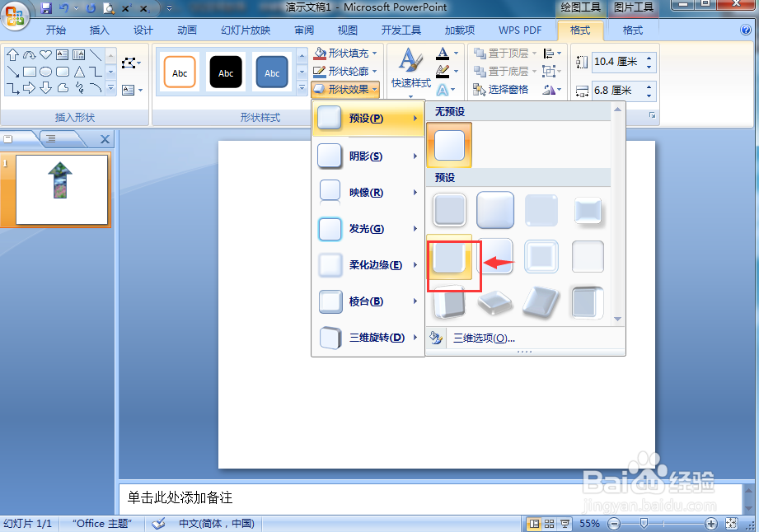Select slide 1 thumbnail in panel
The width and height of the screenshot is (759, 532).
point(62,189)
